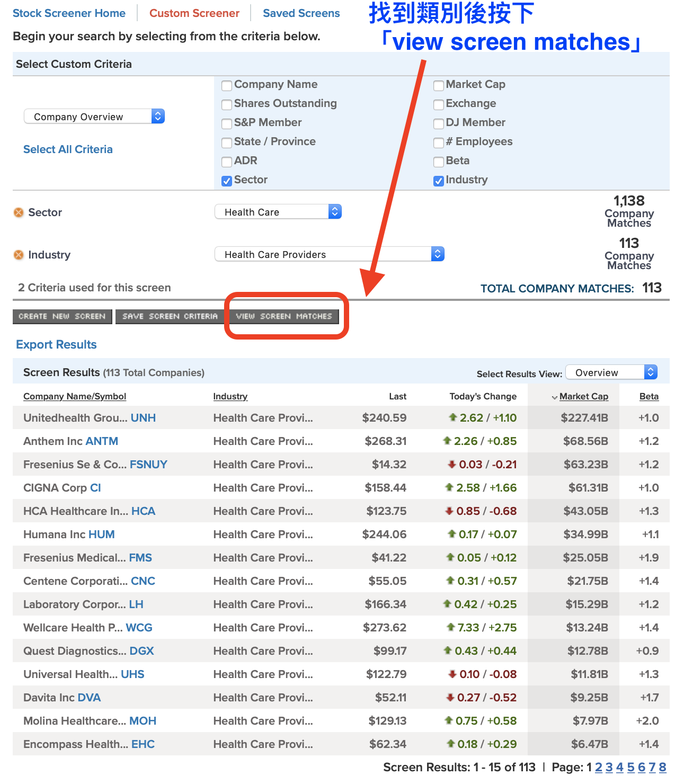The height and width of the screenshot is (784, 693).
Task: Click the Select All Criteria link
Action: [68, 149]
